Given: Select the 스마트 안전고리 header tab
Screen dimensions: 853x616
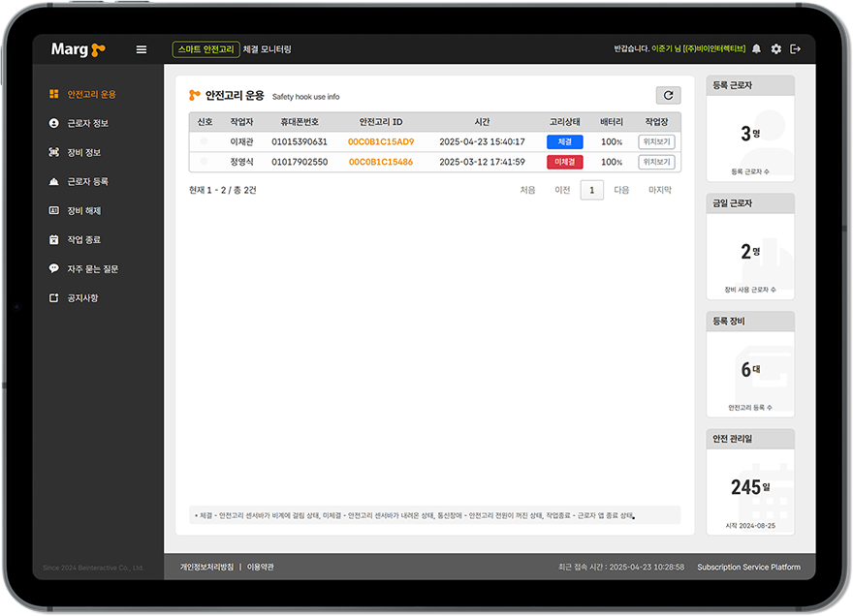Looking at the screenshot, I should (205, 49).
